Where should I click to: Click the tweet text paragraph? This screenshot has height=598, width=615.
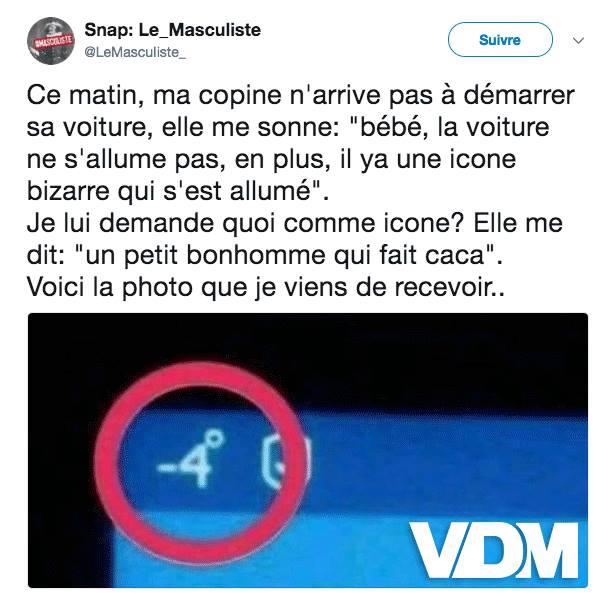pos(301,191)
